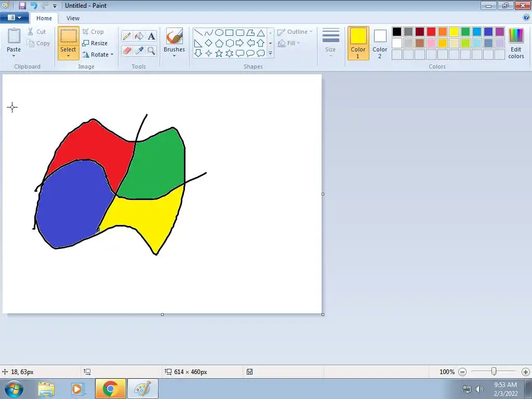Image resolution: width=532 pixels, height=399 pixels.
Task: Pick the red color swatch
Action: (x=431, y=32)
